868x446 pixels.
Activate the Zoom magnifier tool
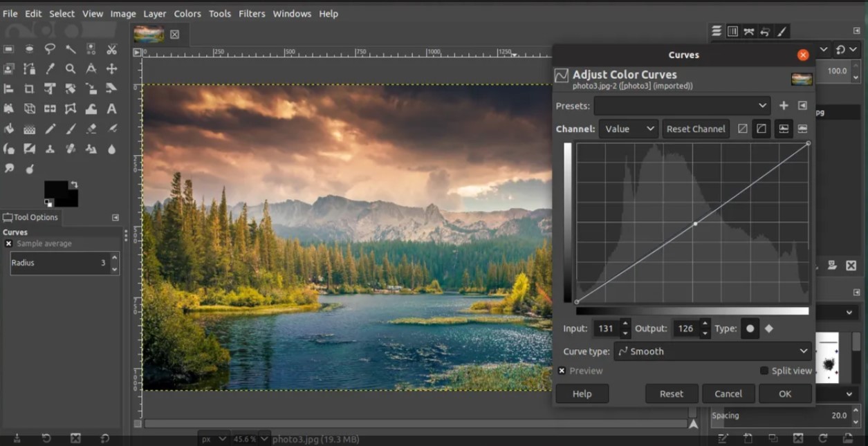[71, 69]
